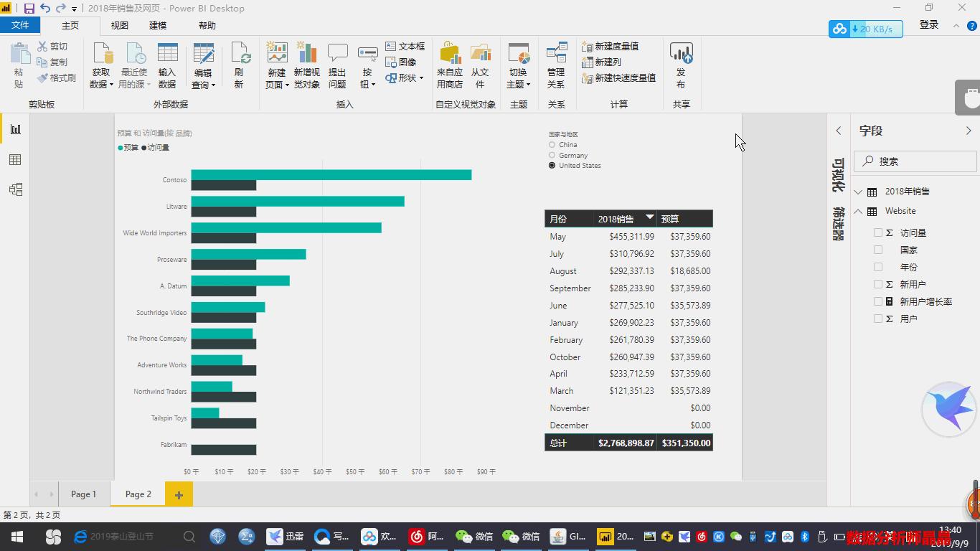Check the 新用户 field checkbox

point(878,284)
